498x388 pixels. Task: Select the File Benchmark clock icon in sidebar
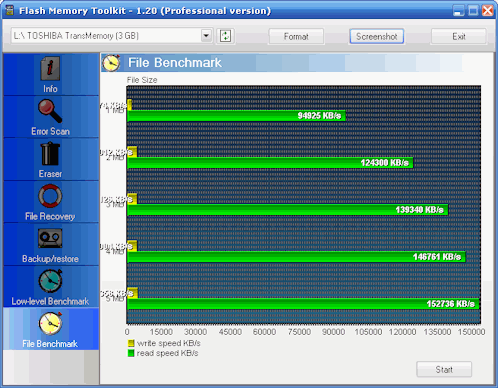50,323
